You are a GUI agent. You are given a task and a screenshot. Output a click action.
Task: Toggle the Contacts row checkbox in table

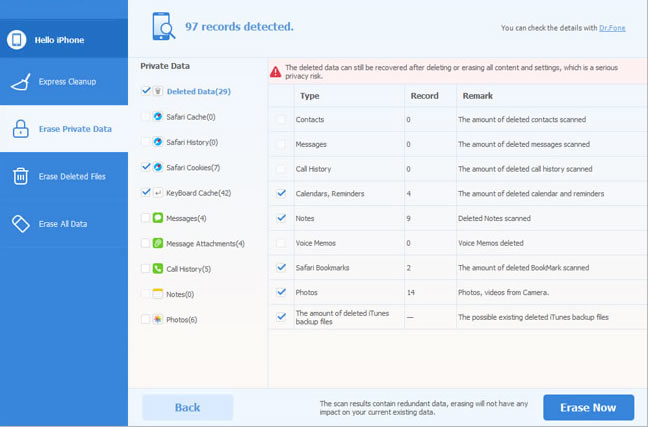281,119
